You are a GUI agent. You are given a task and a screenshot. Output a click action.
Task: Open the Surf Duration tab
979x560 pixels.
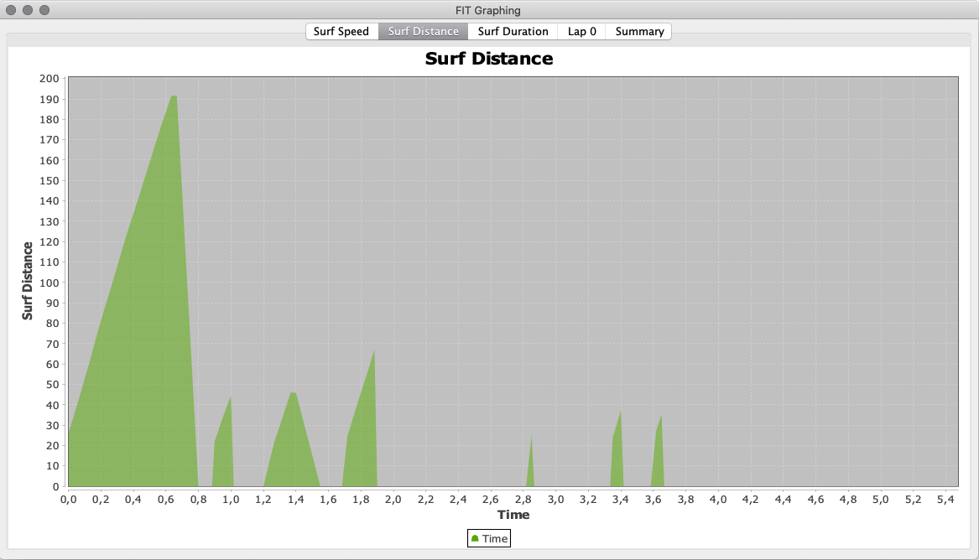(513, 31)
